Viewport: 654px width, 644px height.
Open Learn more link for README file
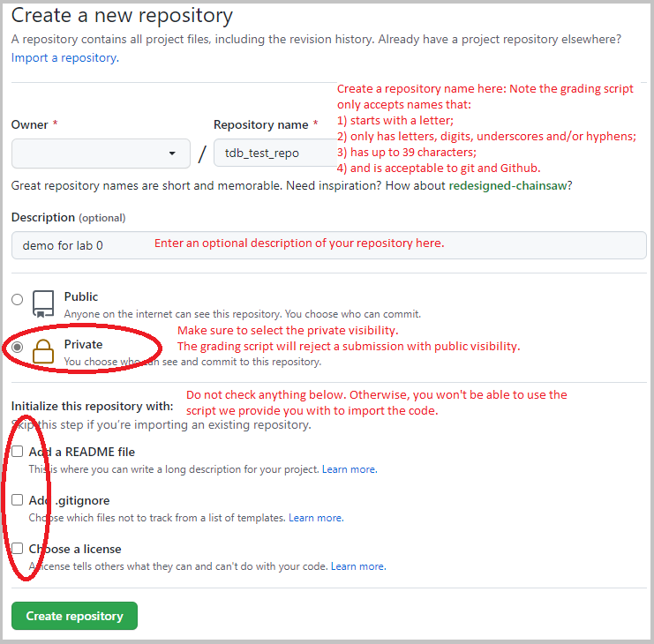[350, 469]
